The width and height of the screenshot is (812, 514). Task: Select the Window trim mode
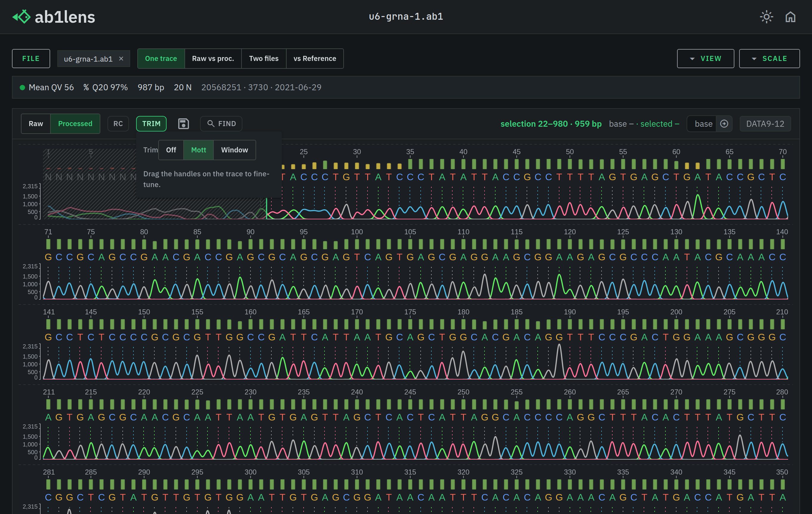click(234, 150)
